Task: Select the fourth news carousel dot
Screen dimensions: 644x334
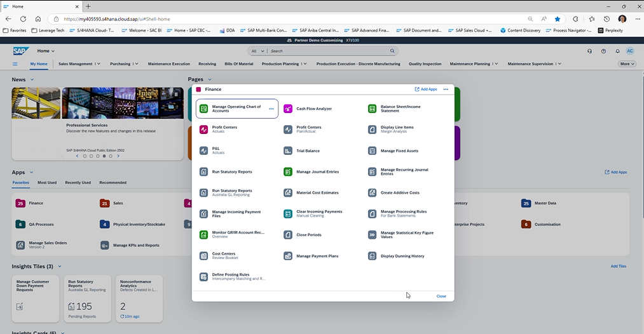Action: coord(104,156)
